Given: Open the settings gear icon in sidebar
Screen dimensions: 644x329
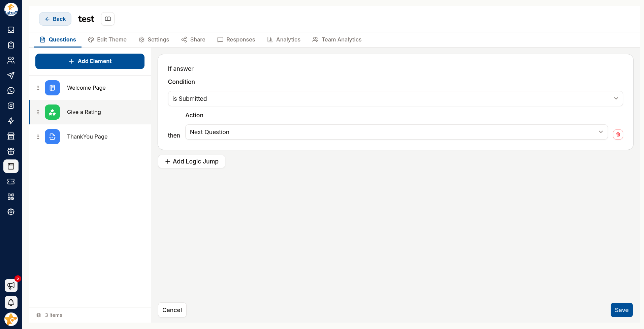Looking at the screenshot, I should point(11,212).
